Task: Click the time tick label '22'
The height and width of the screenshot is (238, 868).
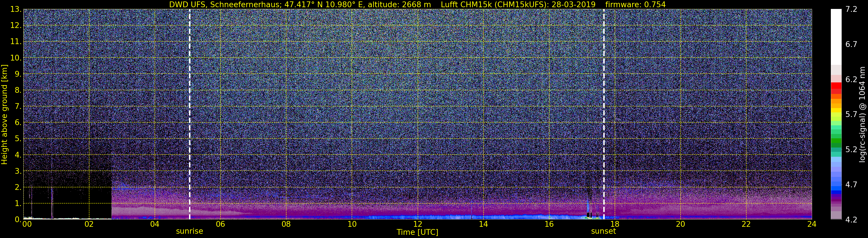Action: pos(746,224)
